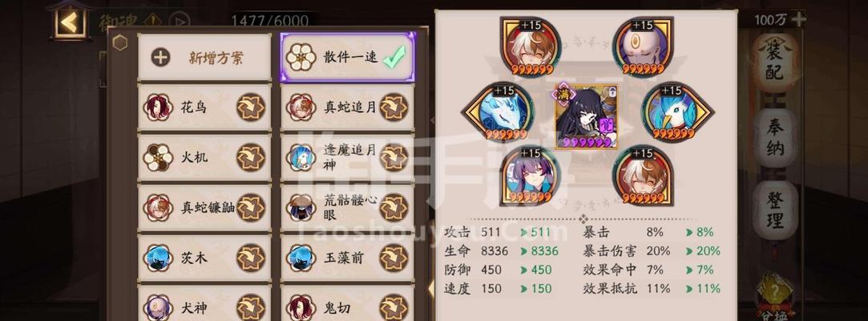
Task: Click the swap icon on 花鸟 preset
Action: click(251, 107)
